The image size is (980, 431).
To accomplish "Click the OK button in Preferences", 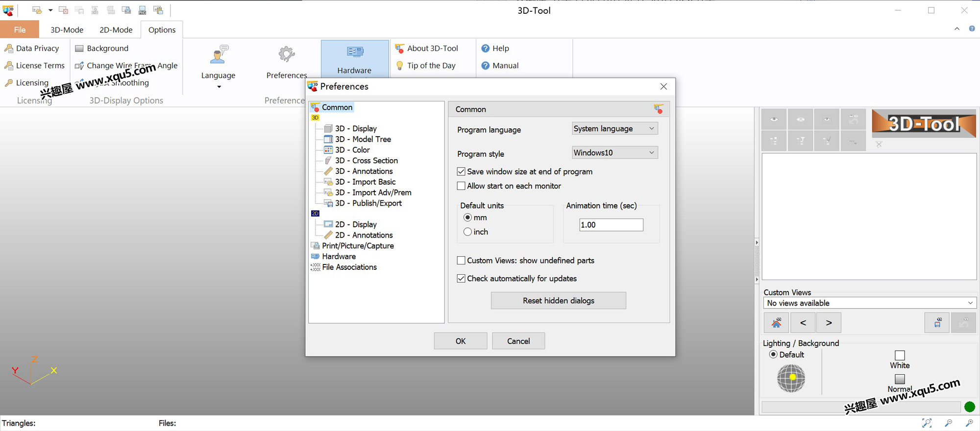I will click(461, 341).
